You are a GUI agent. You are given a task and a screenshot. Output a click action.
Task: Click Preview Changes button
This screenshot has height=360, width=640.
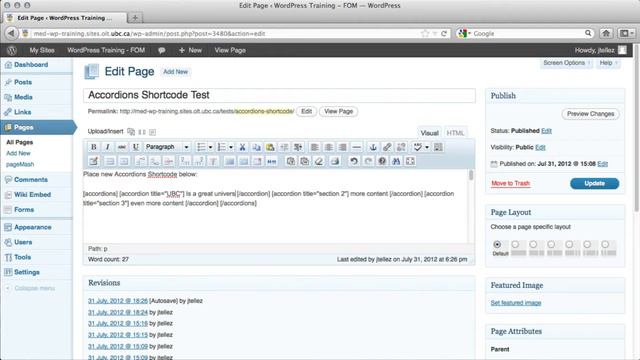pos(590,114)
